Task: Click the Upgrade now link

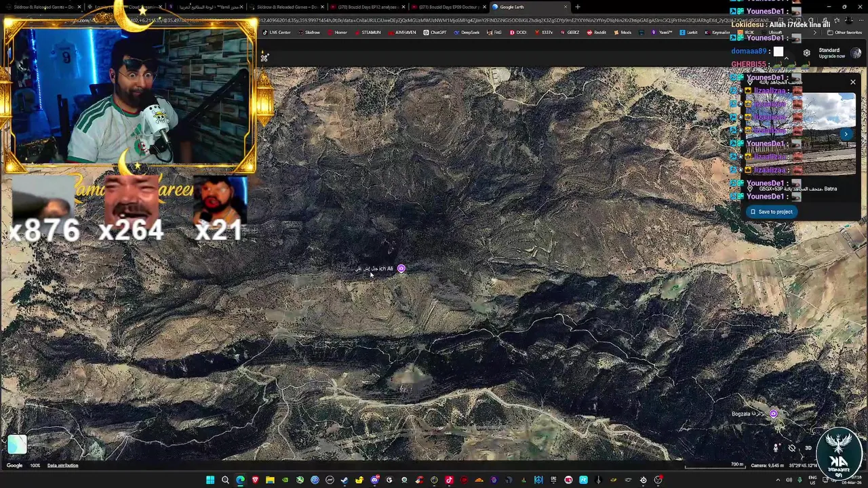Action: point(831,56)
